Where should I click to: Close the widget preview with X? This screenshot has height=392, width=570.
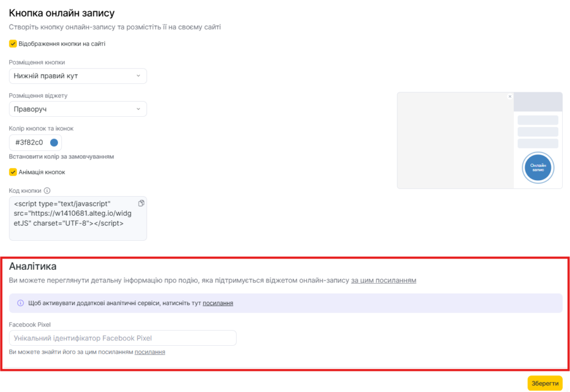pos(510,97)
